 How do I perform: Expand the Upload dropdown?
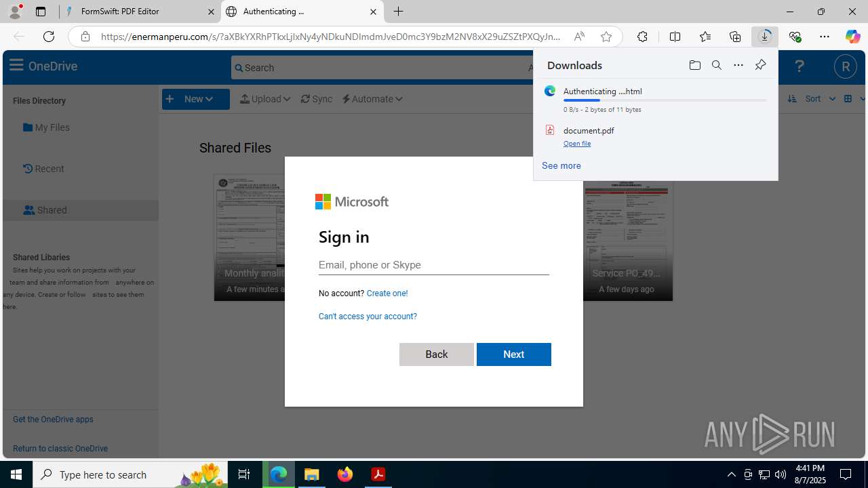pyautogui.click(x=265, y=99)
